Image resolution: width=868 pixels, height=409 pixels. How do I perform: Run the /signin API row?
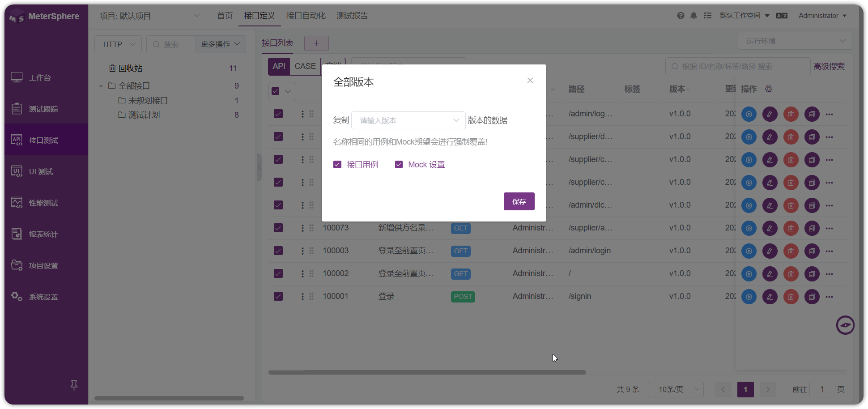point(749,297)
